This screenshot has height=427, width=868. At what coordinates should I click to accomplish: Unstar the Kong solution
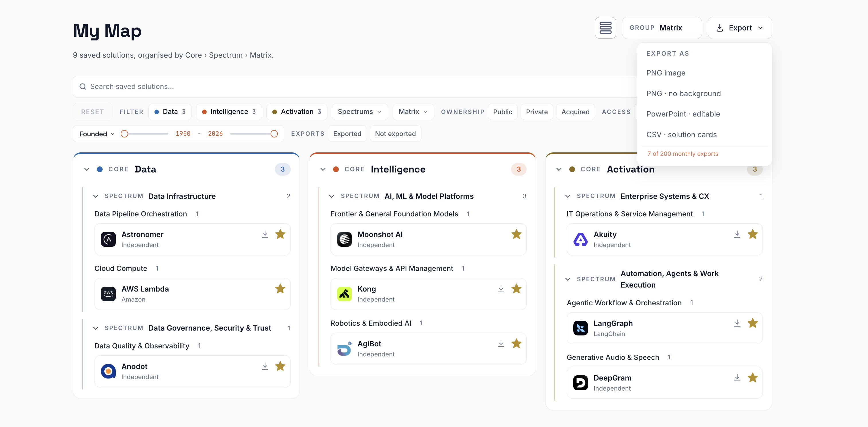[516, 289]
